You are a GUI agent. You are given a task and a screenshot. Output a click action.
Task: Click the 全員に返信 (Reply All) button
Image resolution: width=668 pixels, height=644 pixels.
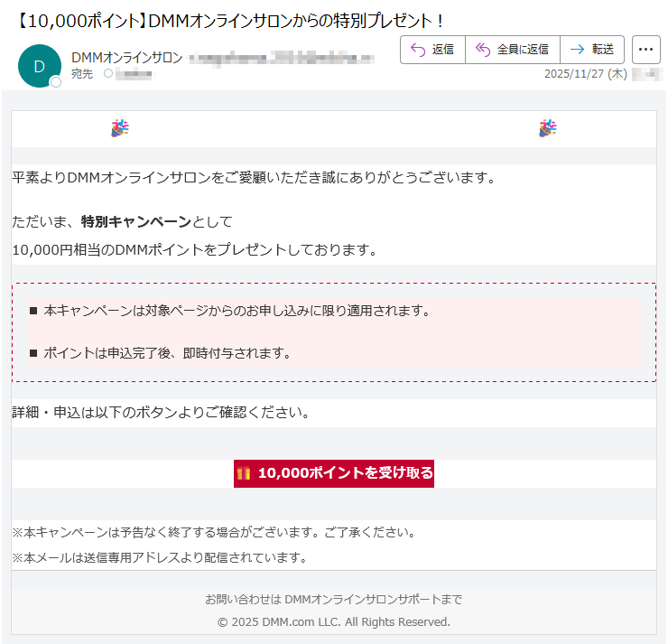(x=512, y=50)
